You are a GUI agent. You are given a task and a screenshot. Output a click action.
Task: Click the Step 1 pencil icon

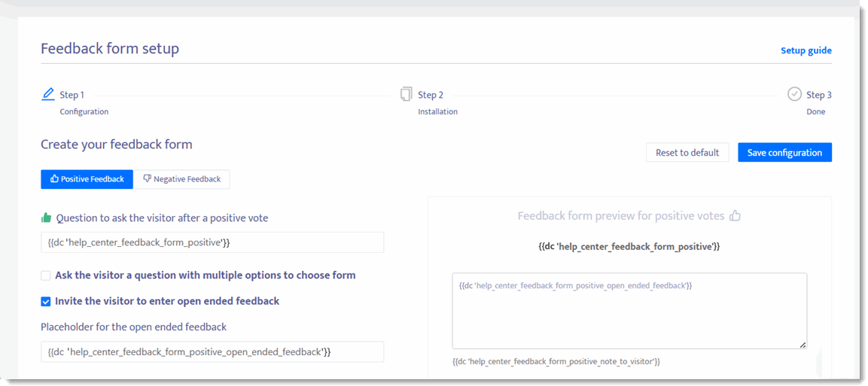coord(48,94)
